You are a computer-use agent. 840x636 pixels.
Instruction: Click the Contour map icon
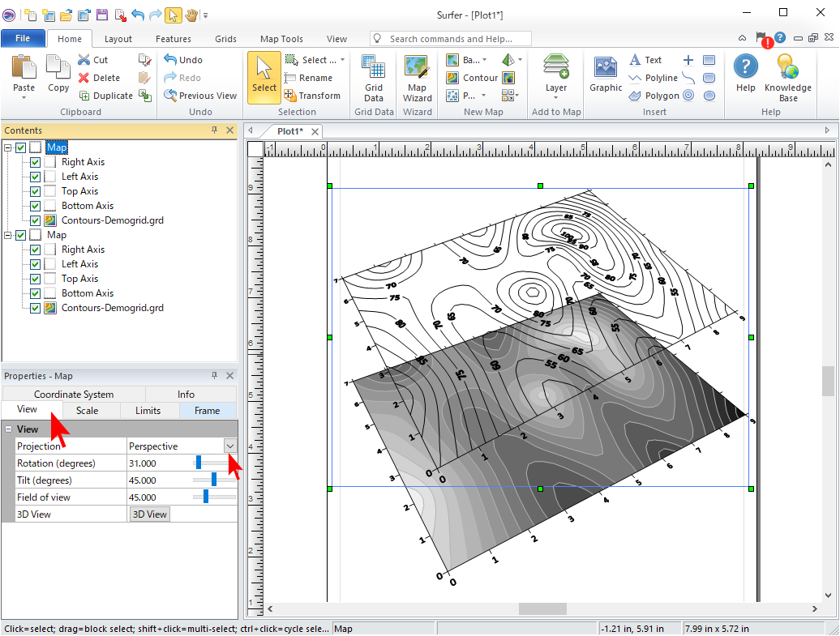[x=453, y=78]
